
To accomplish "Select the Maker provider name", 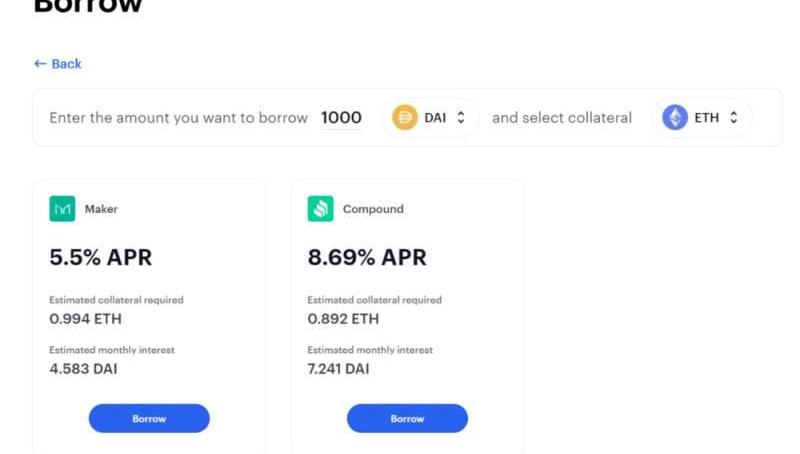I will (x=101, y=209).
